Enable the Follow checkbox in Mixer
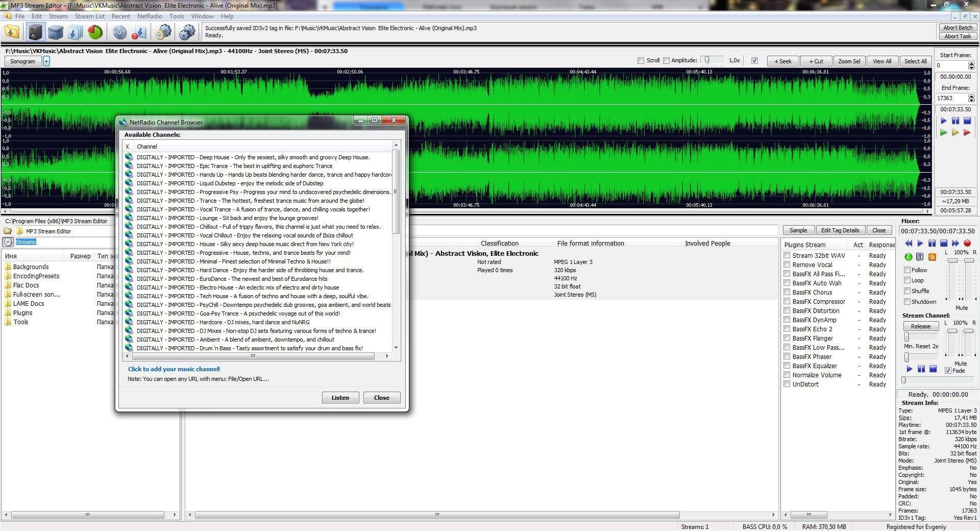This screenshot has width=980, height=531. 908,270
